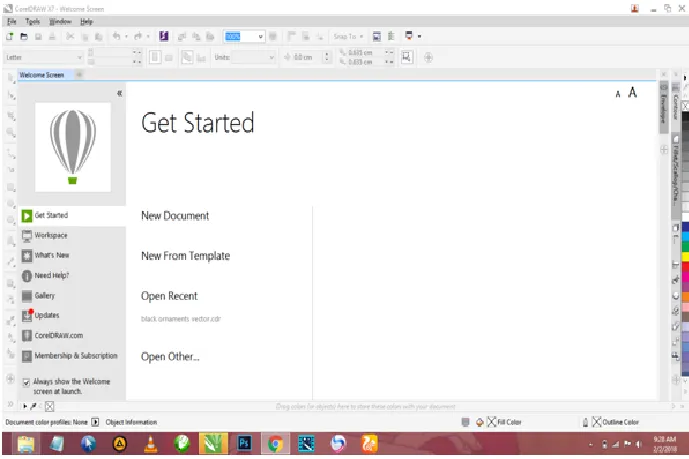Open the Window menu
The width and height of the screenshot is (689, 459).
click(x=60, y=22)
